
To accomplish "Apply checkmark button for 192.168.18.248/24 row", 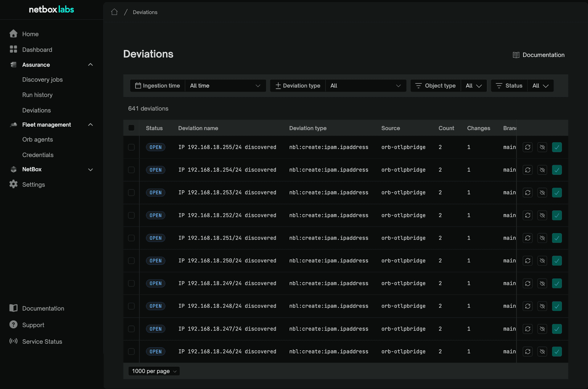I will click(x=557, y=306).
